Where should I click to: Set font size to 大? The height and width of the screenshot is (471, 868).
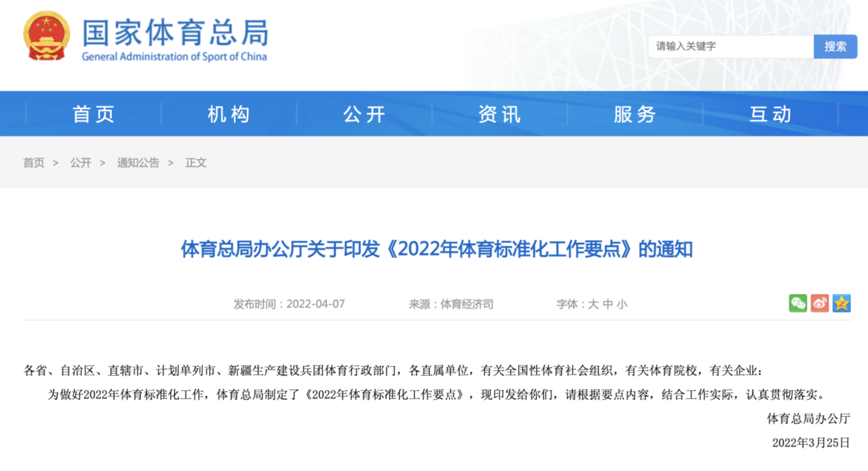[593, 304]
